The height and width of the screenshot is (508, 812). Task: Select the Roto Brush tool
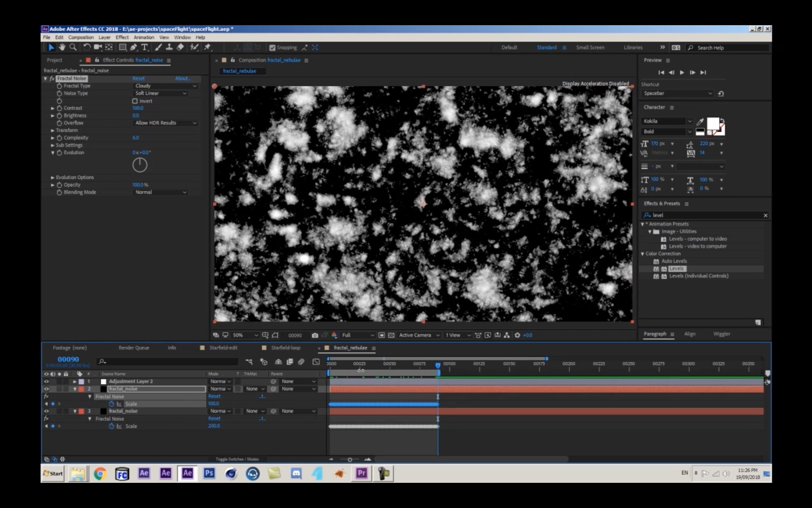194,47
